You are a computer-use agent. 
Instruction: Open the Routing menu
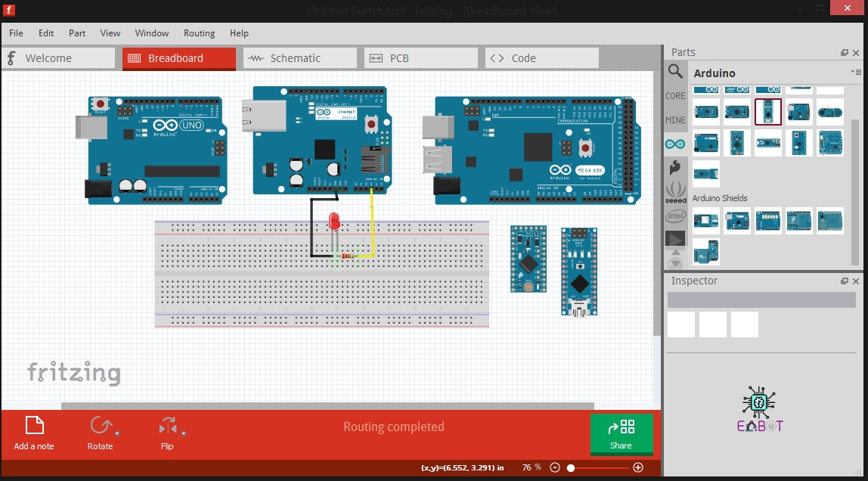coord(200,33)
